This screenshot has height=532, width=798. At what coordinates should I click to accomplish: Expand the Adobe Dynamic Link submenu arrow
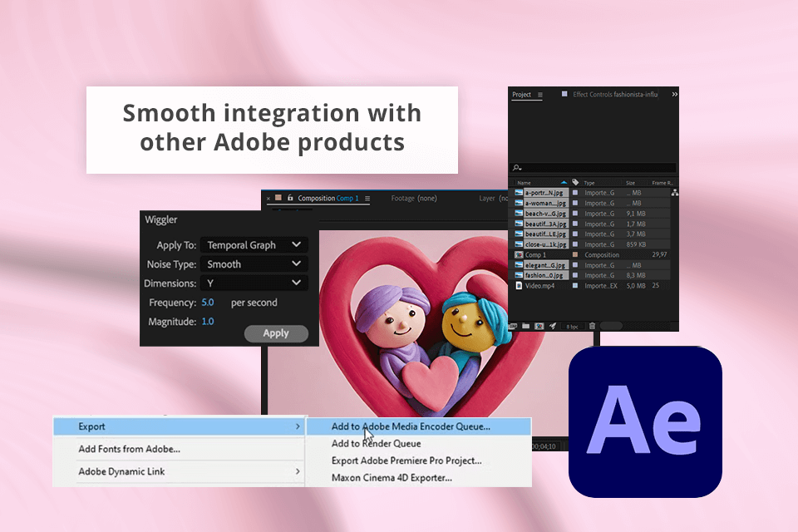tap(298, 471)
